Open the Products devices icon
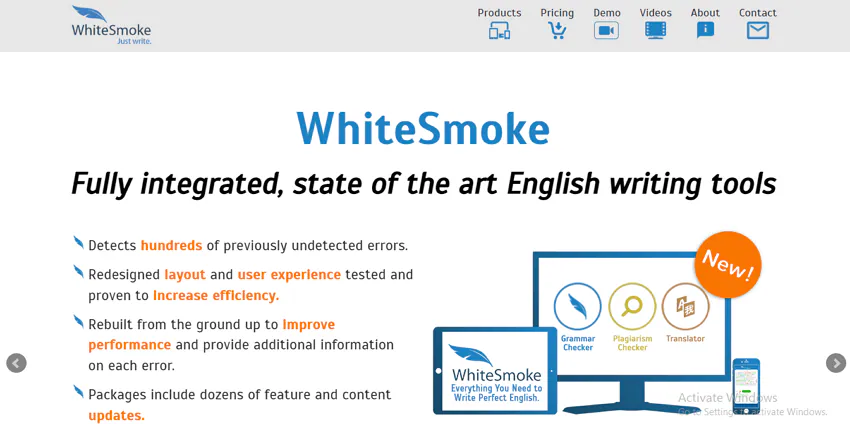Viewport: 850px width, 424px height. coord(499,30)
